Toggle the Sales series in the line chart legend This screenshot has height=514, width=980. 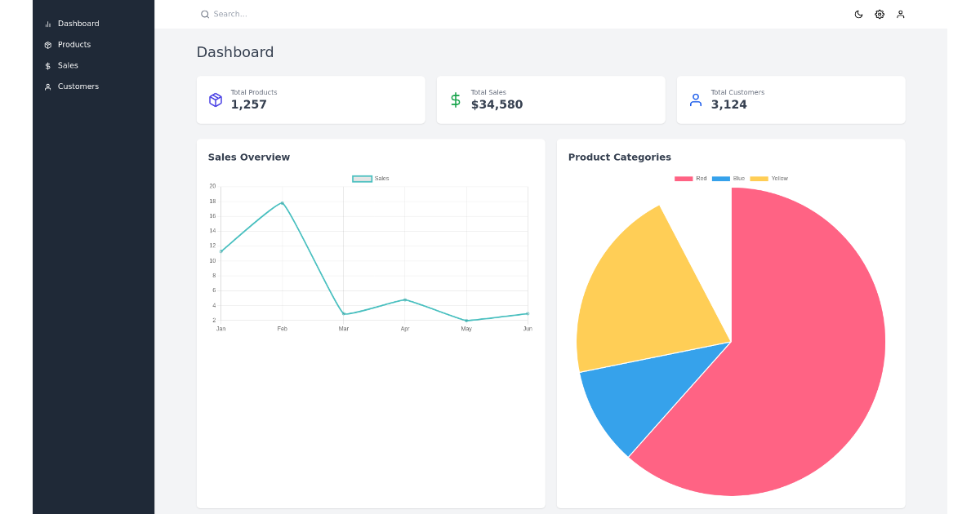(x=371, y=179)
